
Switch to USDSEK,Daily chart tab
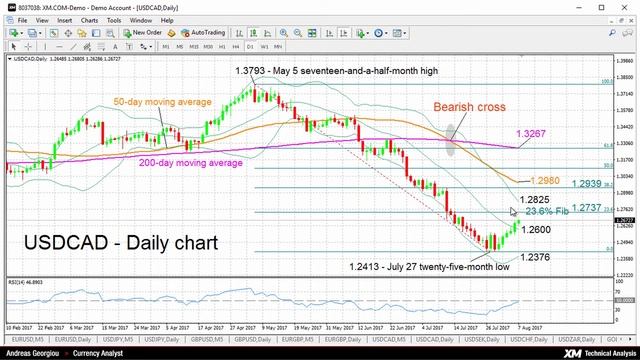(482, 340)
